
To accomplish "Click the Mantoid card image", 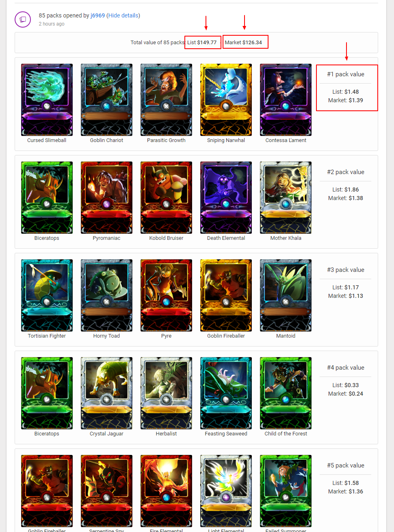I will 286,295.
